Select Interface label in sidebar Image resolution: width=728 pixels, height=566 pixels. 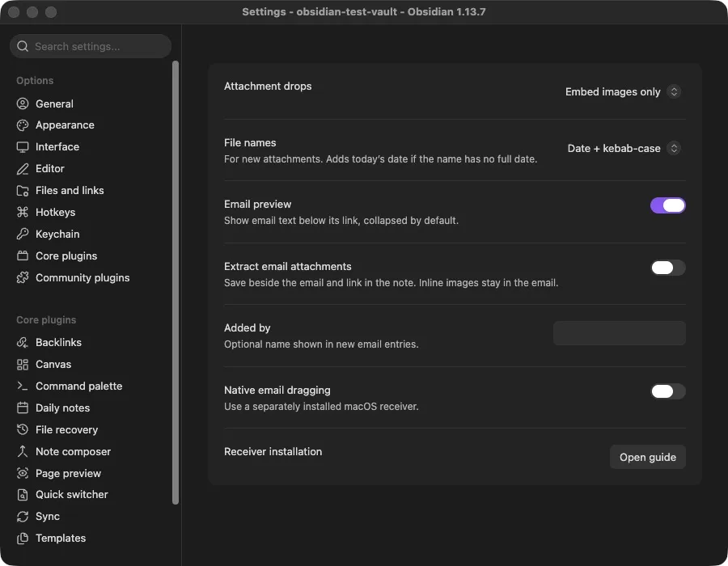tap(57, 147)
